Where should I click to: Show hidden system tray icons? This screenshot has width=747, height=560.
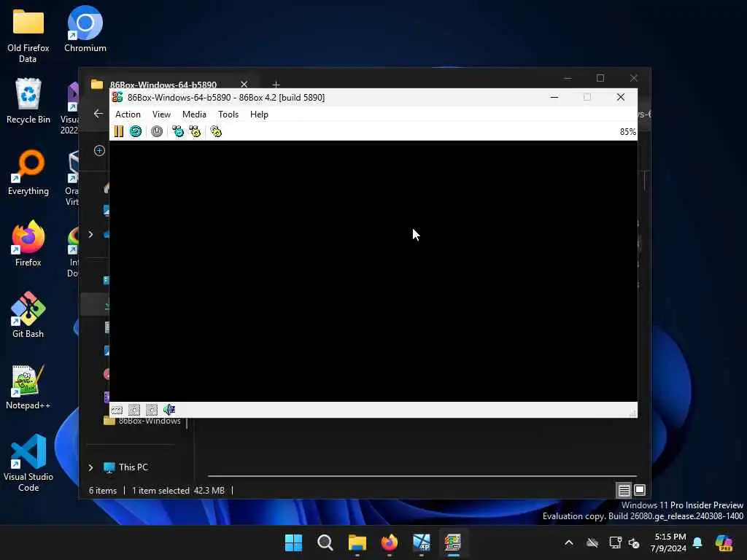569,542
